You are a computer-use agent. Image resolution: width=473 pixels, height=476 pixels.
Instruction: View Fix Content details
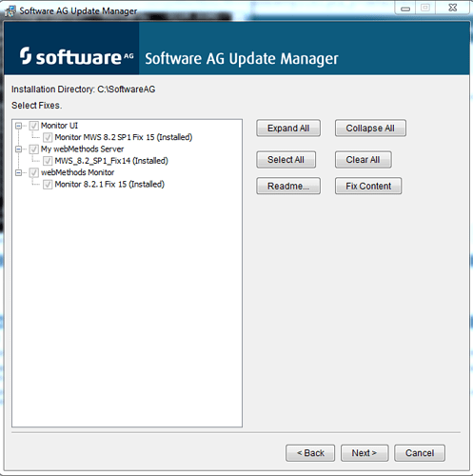[368, 186]
